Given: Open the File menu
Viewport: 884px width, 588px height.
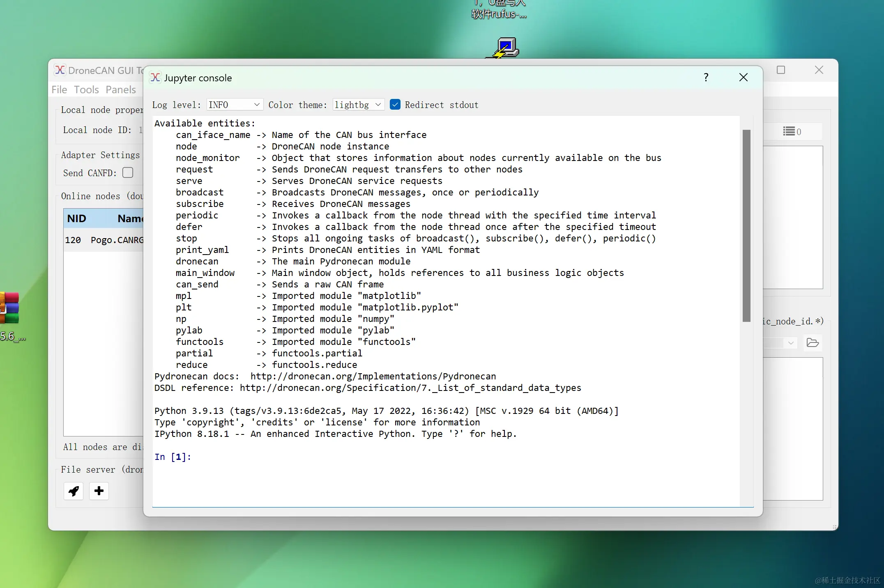Looking at the screenshot, I should coord(59,90).
